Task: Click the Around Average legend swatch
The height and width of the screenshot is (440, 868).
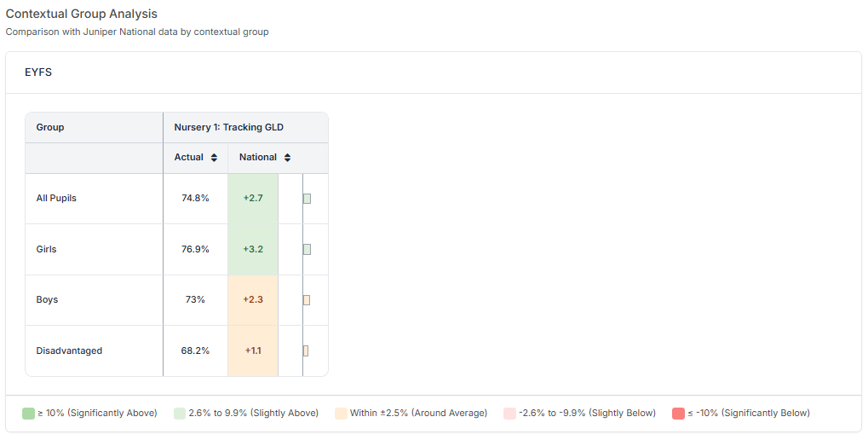Action: tap(341, 414)
